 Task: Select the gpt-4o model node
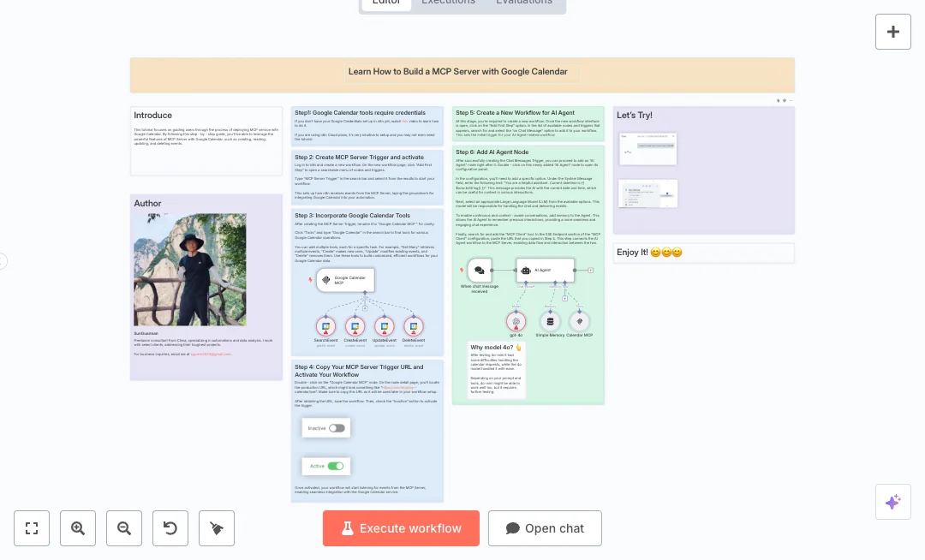tap(516, 321)
